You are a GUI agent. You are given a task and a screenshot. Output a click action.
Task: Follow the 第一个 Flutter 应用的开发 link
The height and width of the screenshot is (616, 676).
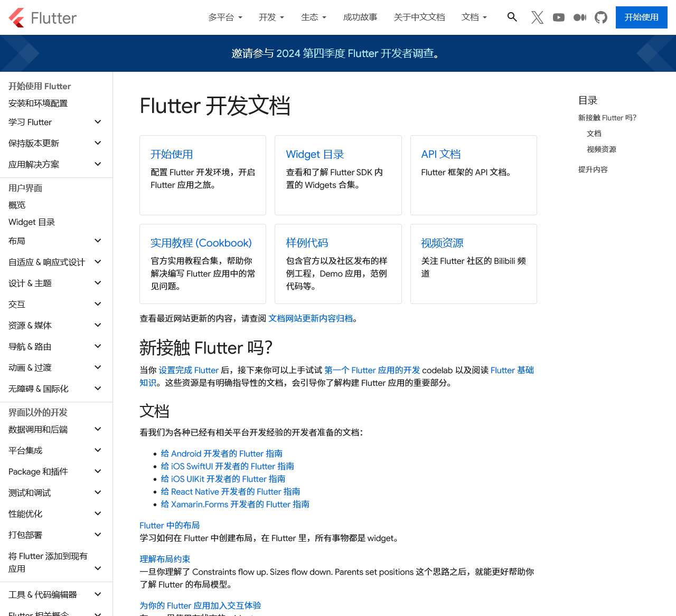point(372,370)
